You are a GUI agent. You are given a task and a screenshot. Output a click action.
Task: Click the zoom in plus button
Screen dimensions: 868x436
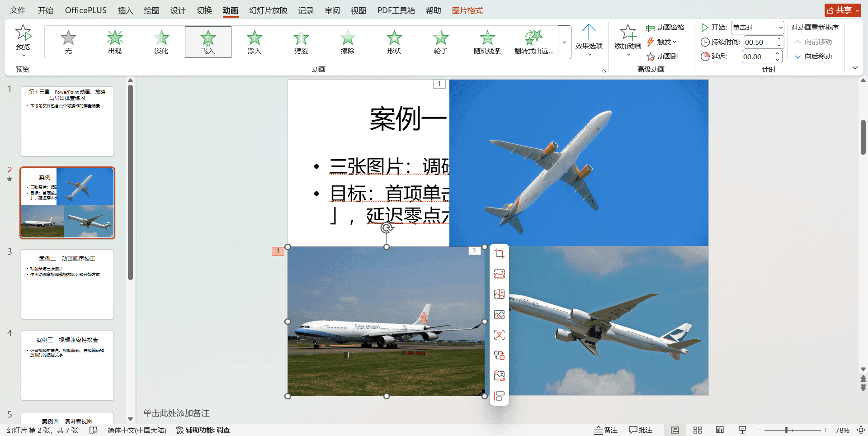point(826,430)
